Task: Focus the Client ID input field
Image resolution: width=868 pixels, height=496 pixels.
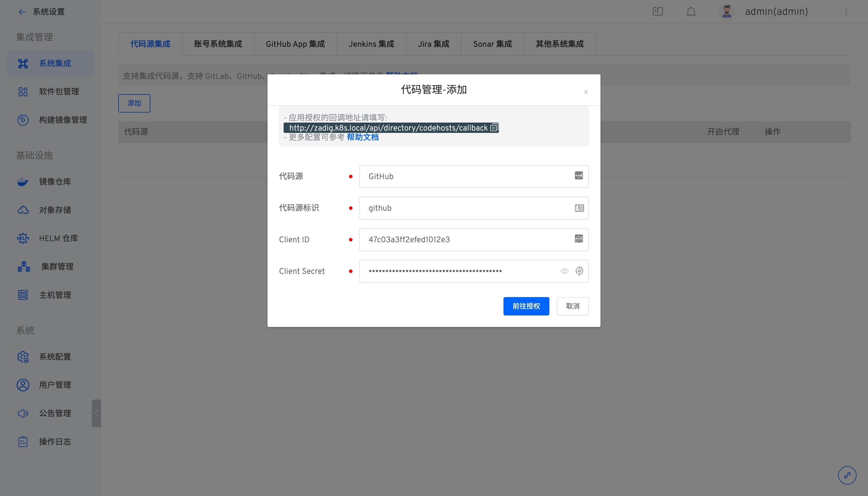Action: click(x=474, y=239)
